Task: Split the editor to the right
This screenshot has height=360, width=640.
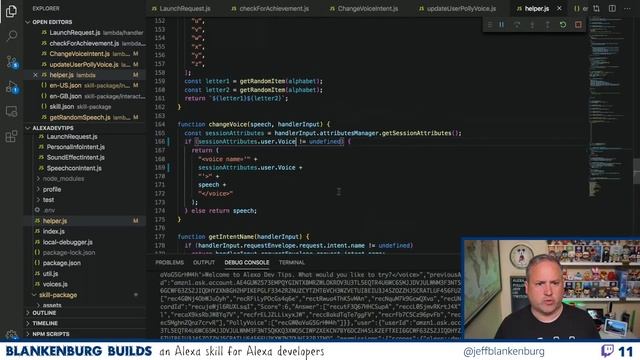Action: (x=612, y=8)
